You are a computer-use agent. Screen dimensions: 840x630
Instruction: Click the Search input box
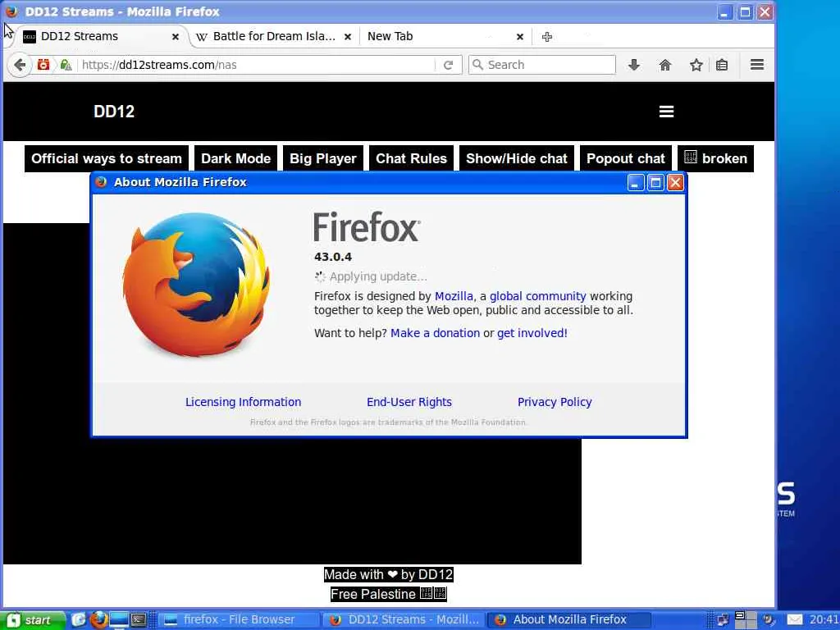point(542,65)
